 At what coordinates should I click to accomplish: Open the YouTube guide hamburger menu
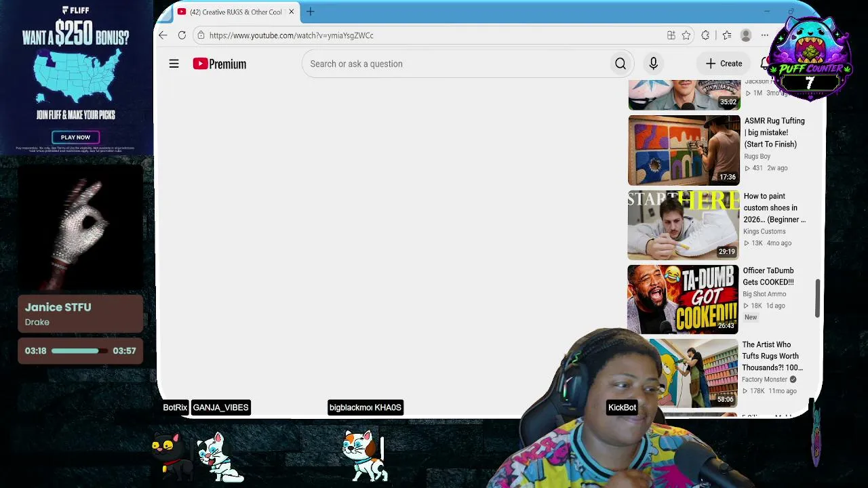(x=174, y=64)
